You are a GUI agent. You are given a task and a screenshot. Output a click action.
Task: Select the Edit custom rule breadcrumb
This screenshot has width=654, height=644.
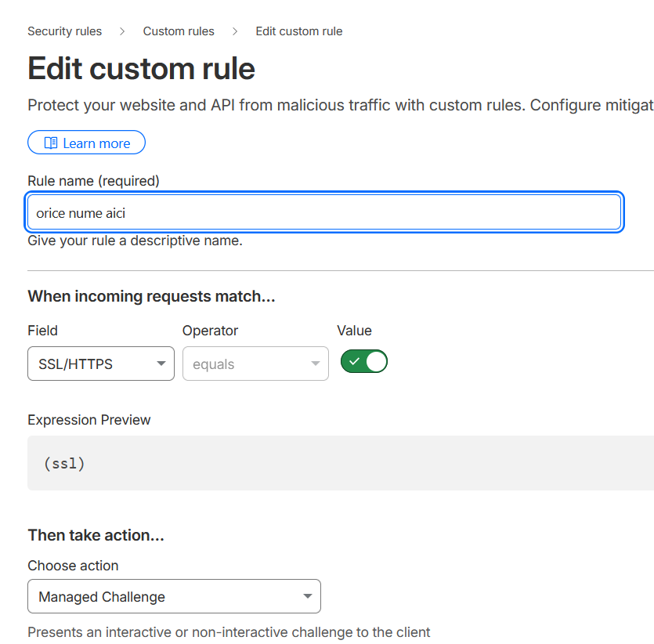click(x=299, y=31)
